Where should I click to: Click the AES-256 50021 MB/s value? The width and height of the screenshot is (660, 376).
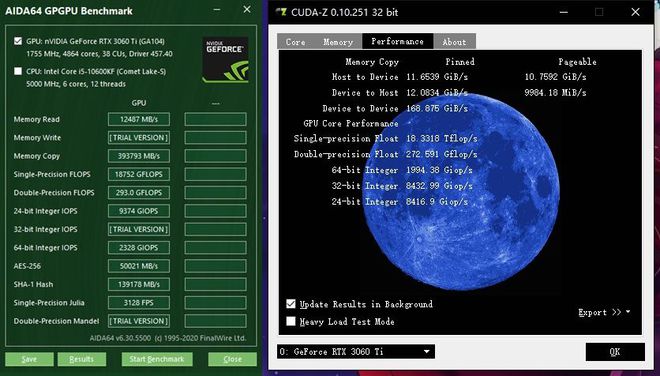click(139, 266)
